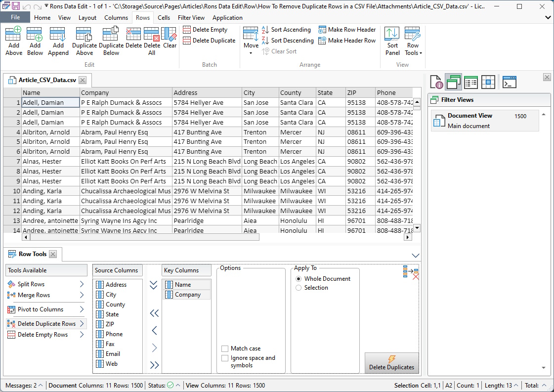This screenshot has width=554, height=392.
Task: Open the Filter View ribbon tab
Action: [191, 18]
